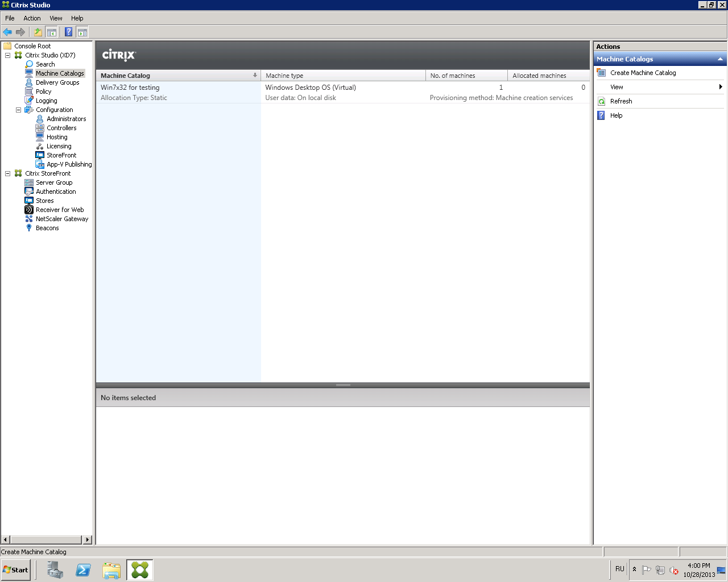Sort by the Machine Catalog column arrow
This screenshot has height=582, width=728.
coord(255,75)
